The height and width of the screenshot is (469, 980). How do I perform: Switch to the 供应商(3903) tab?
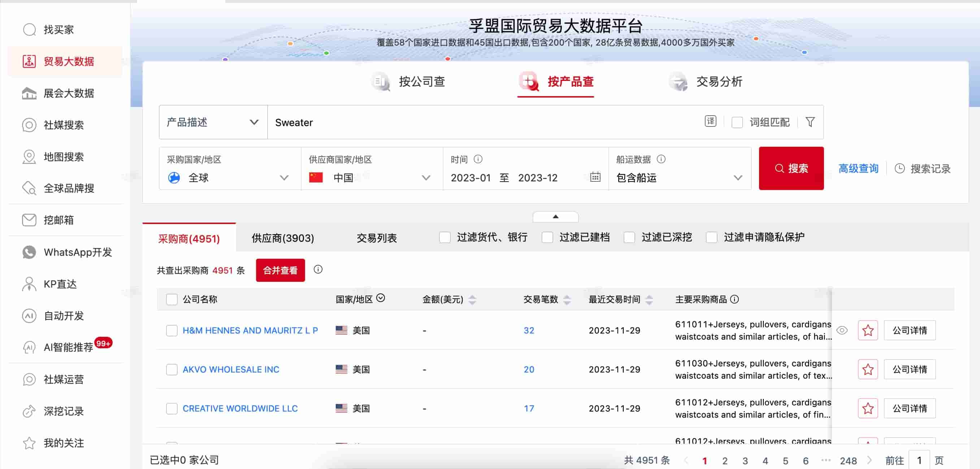[283, 238]
